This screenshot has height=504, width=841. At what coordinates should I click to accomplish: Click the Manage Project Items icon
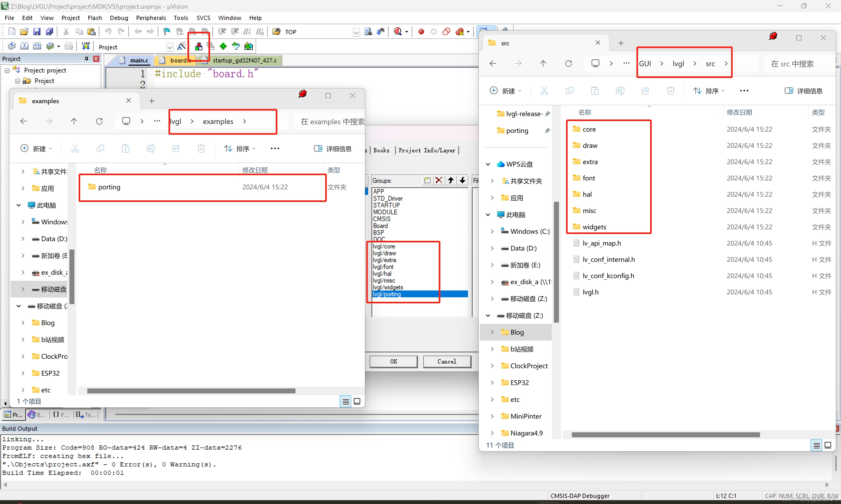click(x=199, y=46)
